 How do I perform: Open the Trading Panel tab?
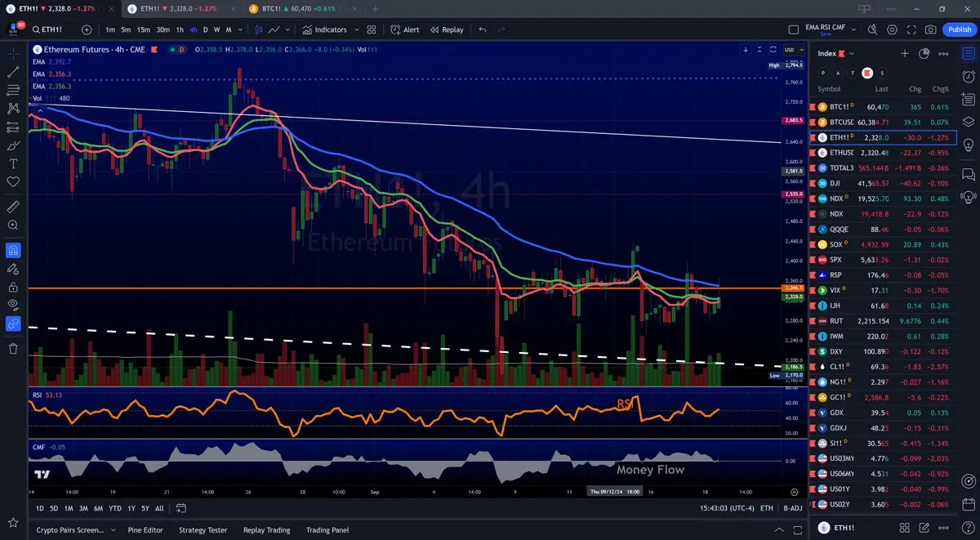pos(327,530)
